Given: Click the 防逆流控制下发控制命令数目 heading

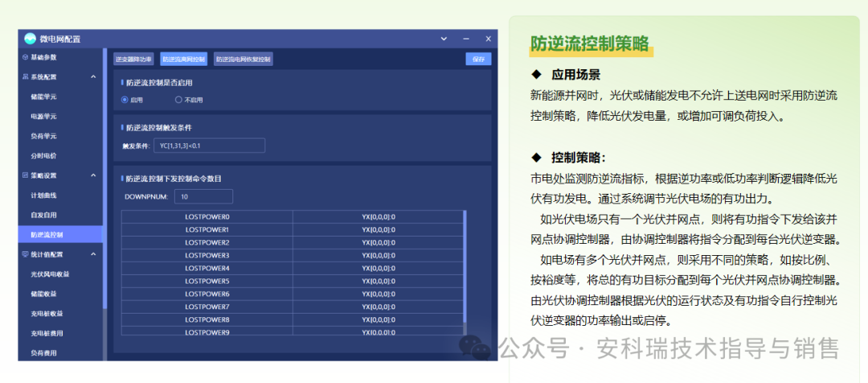Looking at the screenshot, I should click(x=174, y=179).
